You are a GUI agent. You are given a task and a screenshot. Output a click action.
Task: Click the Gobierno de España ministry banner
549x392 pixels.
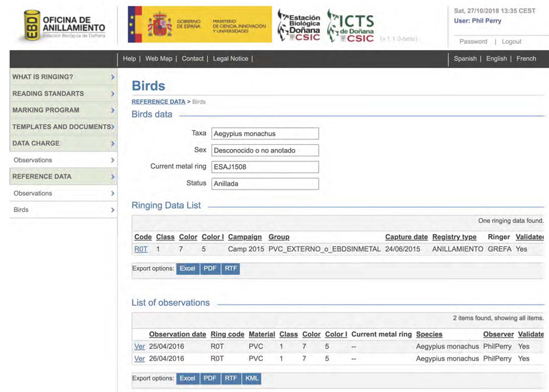coord(200,24)
